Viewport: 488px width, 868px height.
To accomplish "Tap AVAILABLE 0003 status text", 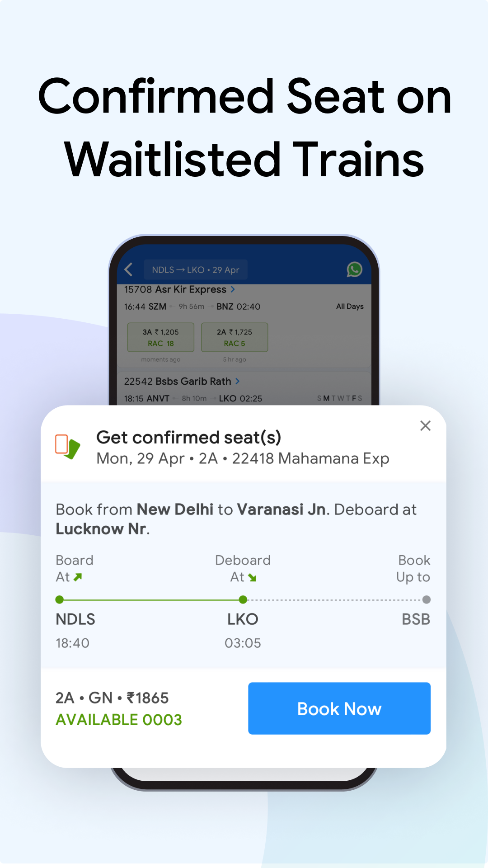I will [x=119, y=720].
